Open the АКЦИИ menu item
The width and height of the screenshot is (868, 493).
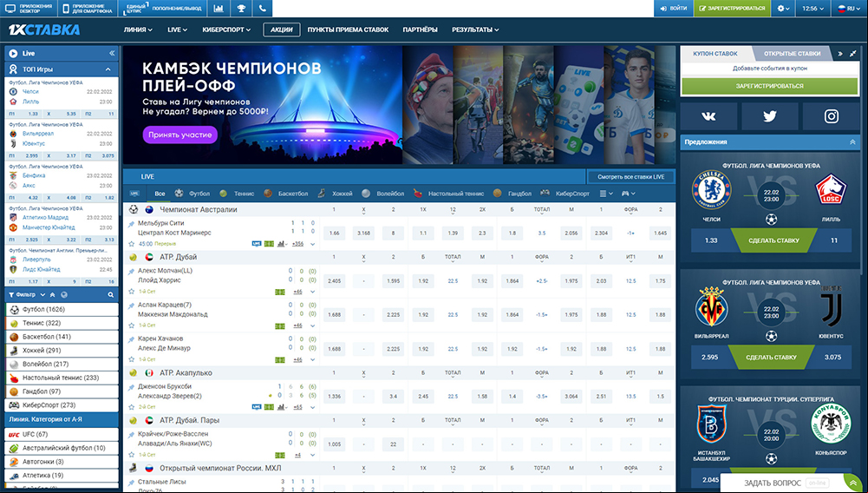pos(282,30)
